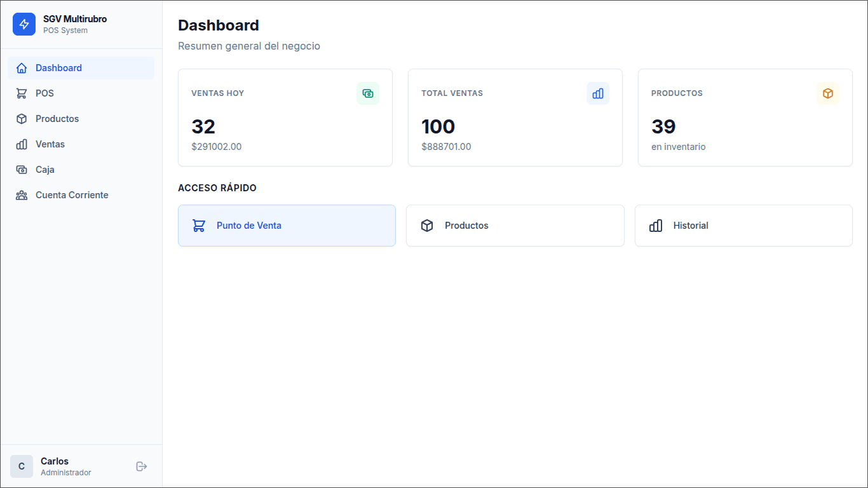Click the people icon beside Cuenta Corriente

[x=22, y=195]
